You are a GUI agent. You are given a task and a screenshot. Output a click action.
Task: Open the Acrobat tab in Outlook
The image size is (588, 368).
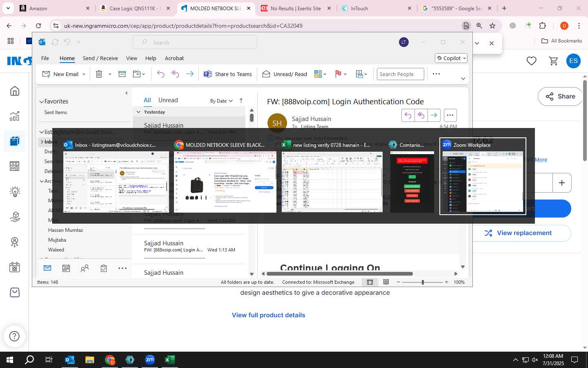(174, 58)
